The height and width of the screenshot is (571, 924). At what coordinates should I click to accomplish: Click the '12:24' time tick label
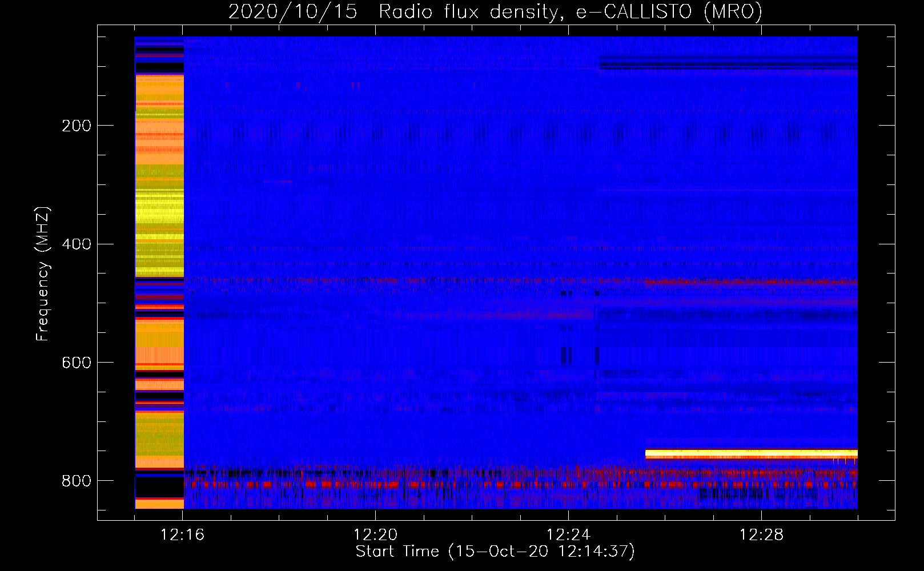(569, 535)
